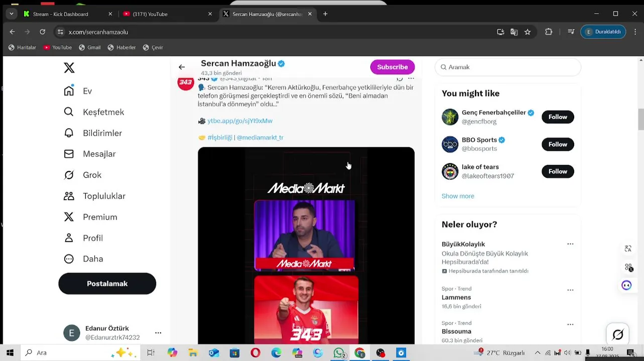The width and height of the screenshot is (644, 361).
Task: Open the browser extensions puzzle icon
Action: [x=549, y=32]
